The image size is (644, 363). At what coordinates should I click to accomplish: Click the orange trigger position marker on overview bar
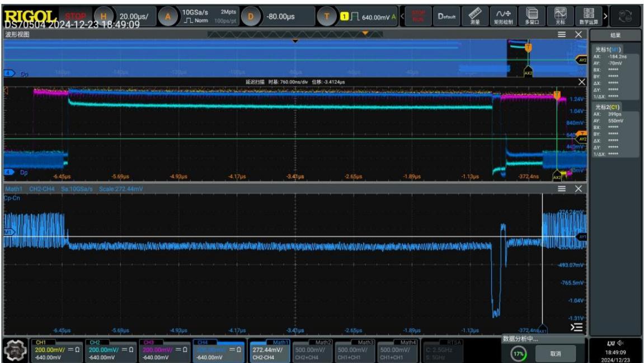pos(365,33)
